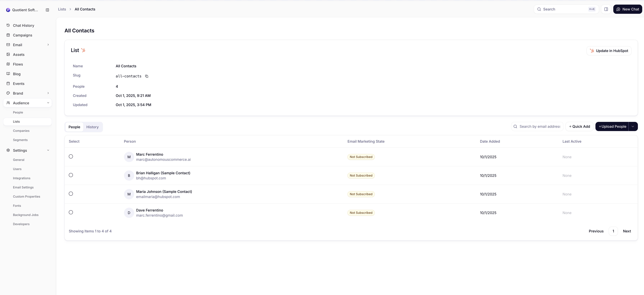The width and height of the screenshot is (644, 295).
Task: Switch to the History tab
Action: click(x=92, y=127)
